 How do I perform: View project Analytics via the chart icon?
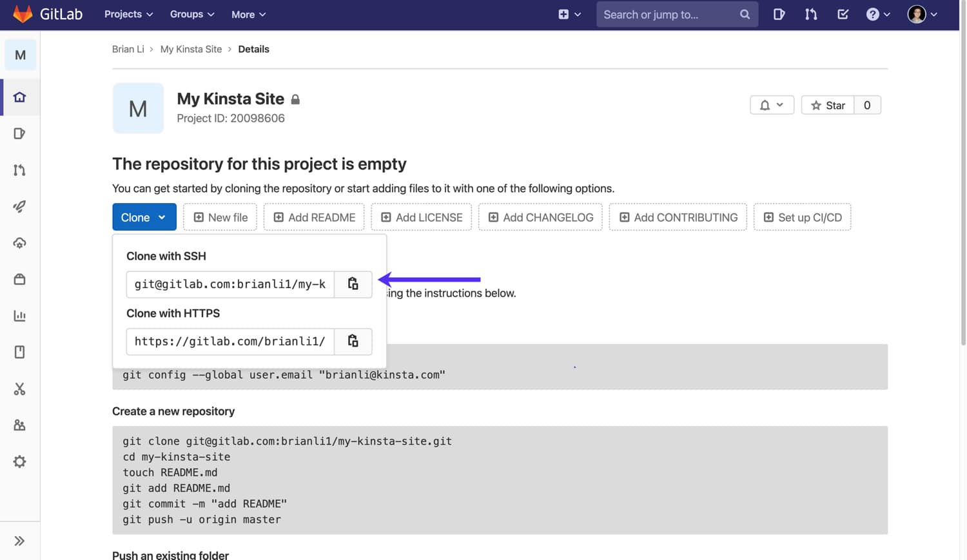coord(20,316)
